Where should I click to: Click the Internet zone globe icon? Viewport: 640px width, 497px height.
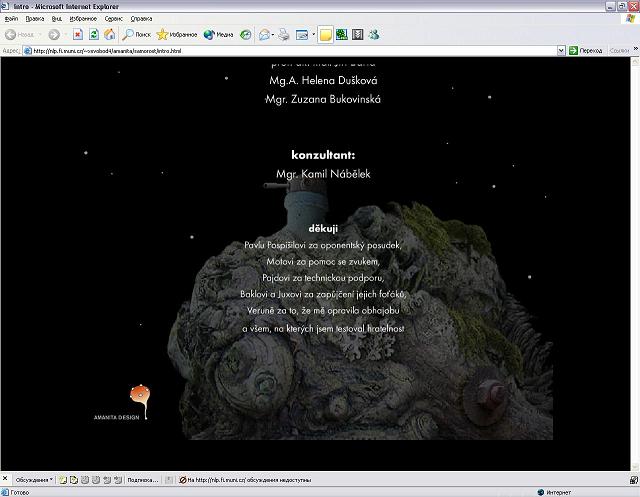click(x=541, y=493)
